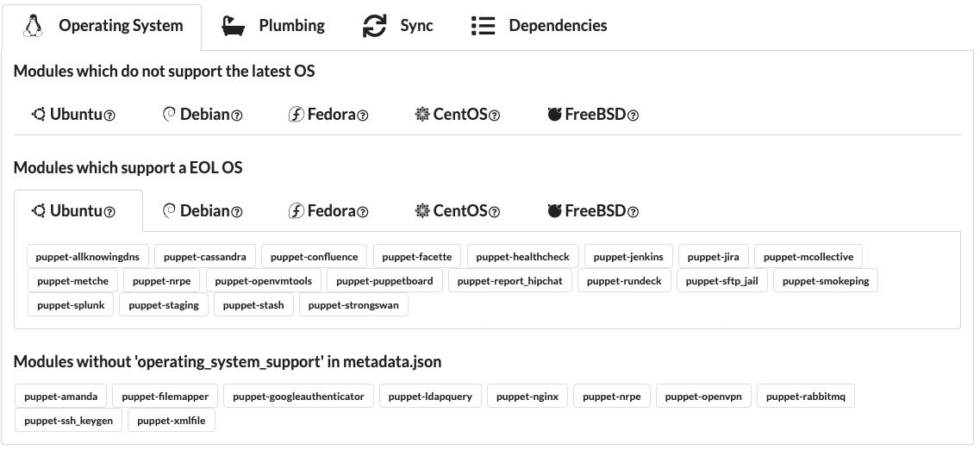The height and width of the screenshot is (450, 980).
Task: Open the puppet-filemapper module
Action: pos(165,397)
